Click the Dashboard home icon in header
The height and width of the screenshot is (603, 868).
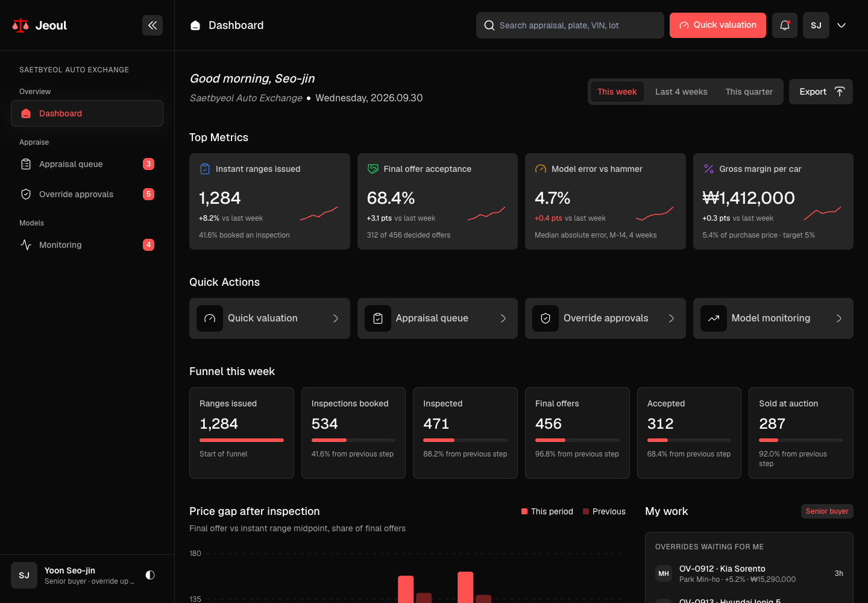pyautogui.click(x=195, y=25)
